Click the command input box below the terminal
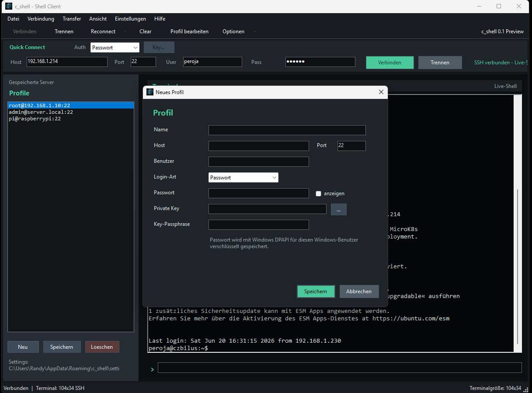 340,368
